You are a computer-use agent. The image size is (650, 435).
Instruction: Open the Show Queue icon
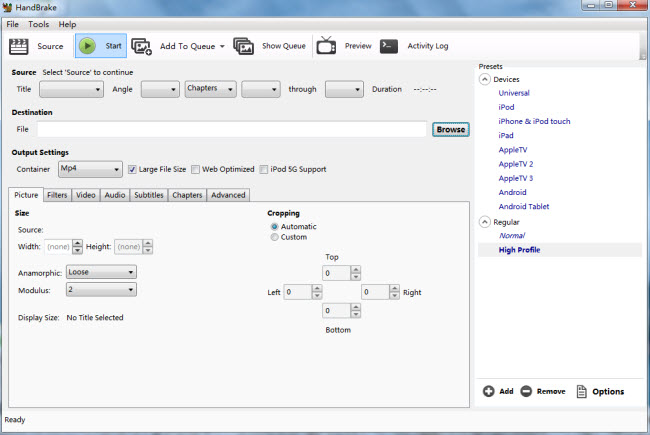pyautogui.click(x=243, y=46)
